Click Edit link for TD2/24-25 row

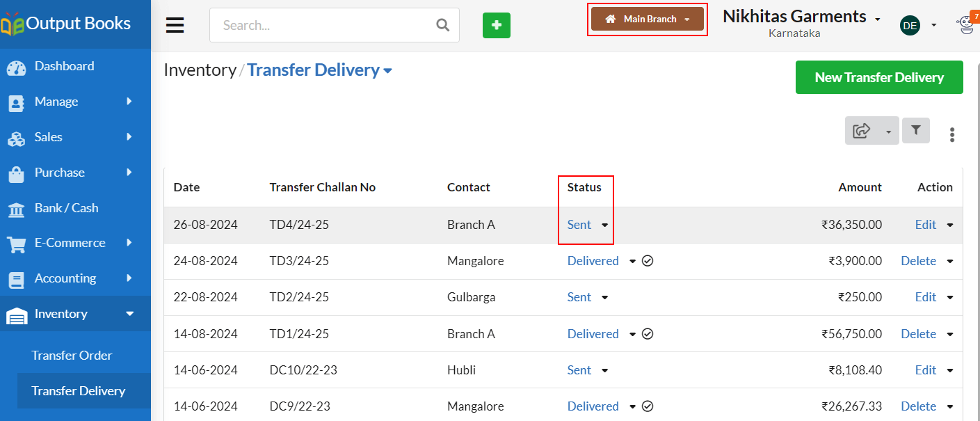[x=926, y=297]
